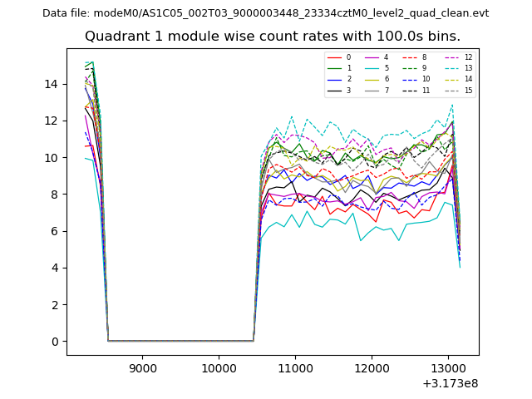Click the plot title about Quadrant 1 count rates
The height and width of the screenshot is (399, 532).
pyautogui.click(x=272, y=37)
